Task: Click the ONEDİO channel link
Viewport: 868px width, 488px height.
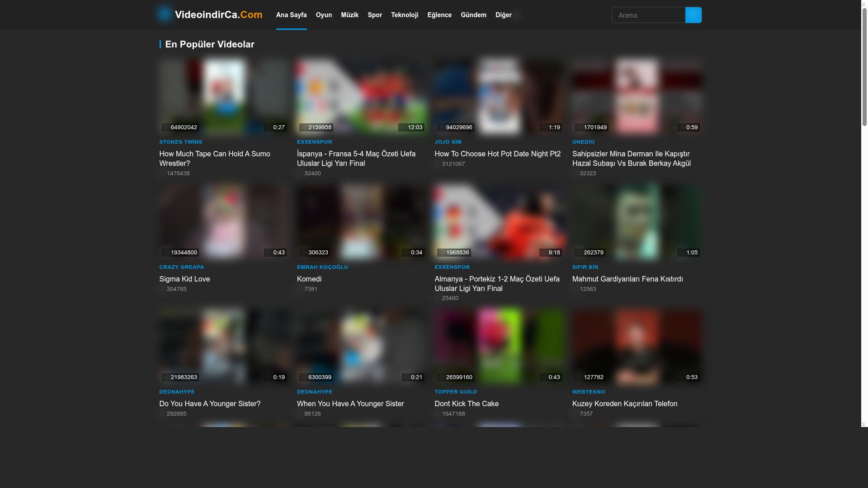Action: (583, 142)
